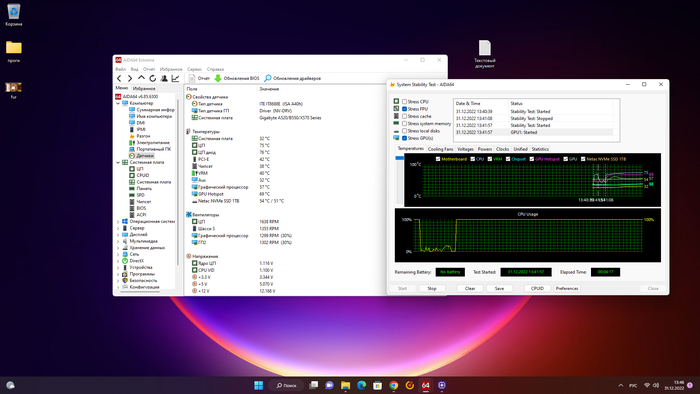
Task: Stop the stability test
Action: tap(432, 288)
